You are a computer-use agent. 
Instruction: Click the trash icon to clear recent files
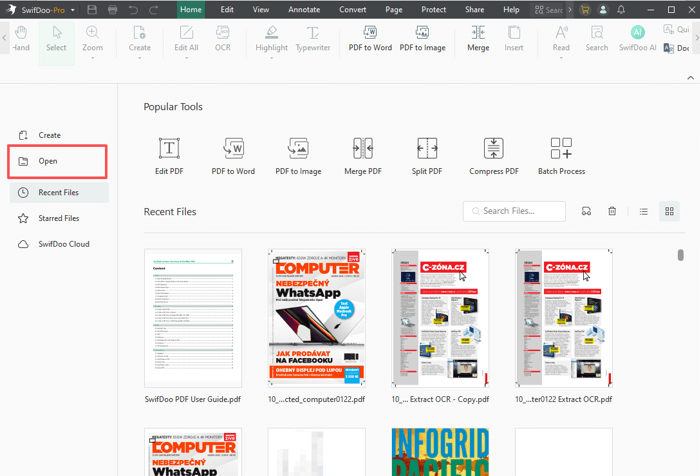612,211
